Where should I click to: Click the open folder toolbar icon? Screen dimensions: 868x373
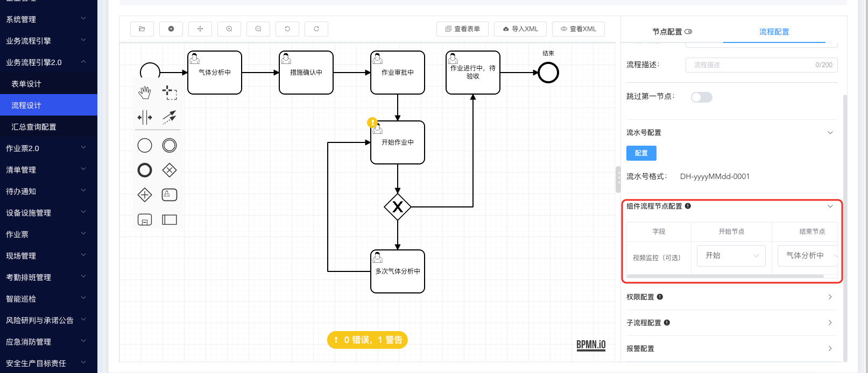click(x=142, y=29)
